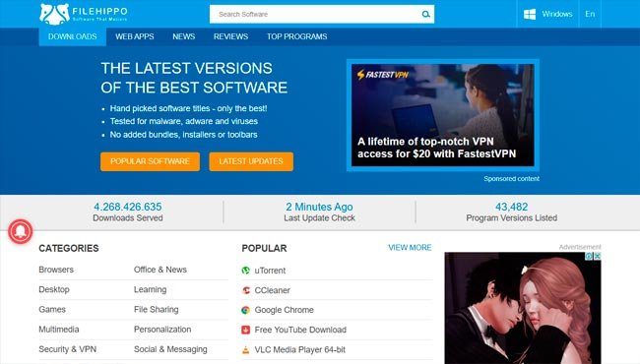Image resolution: width=640 pixels, height=364 pixels.
Task: Open the Multimedia category
Action: click(59, 330)
